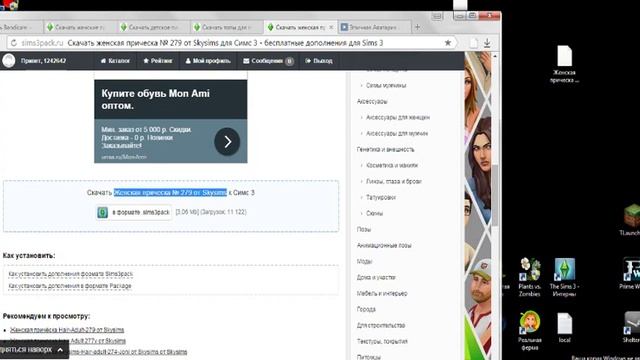The image size is (640, 360).
Task: Select Линзы, глаза и брови subcategory
Action: pyautogui.click(x=393, y=181)
